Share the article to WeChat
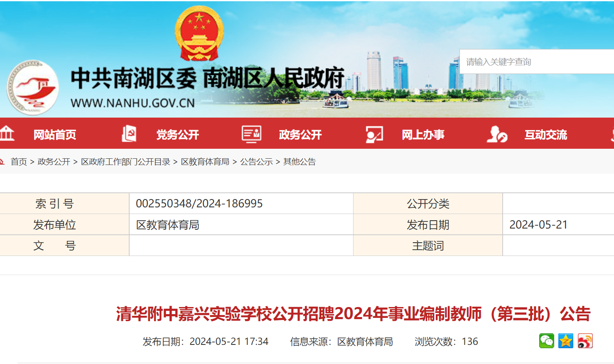Image resolution: width=614 pixels, height=364 pixels. (x=547, y=341)
